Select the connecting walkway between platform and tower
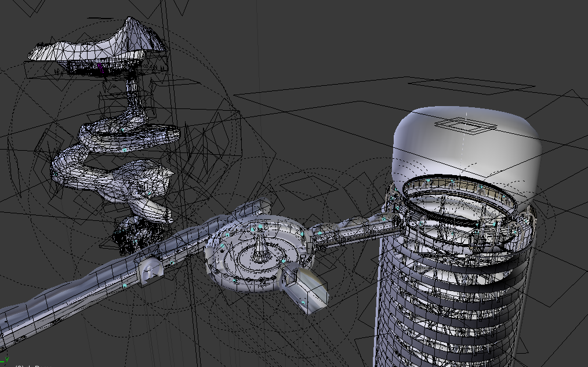Screen dimensions: 588x367 tap(356, 231)
